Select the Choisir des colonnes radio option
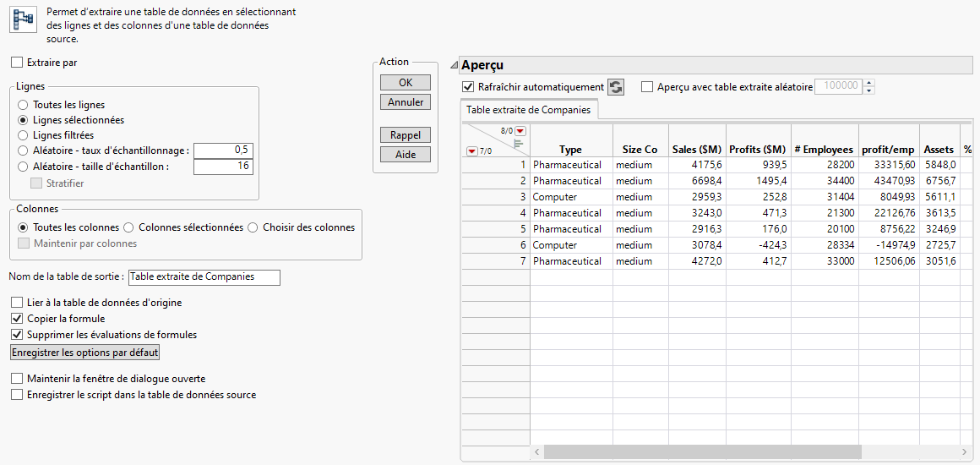 click(x=253, y=227)
